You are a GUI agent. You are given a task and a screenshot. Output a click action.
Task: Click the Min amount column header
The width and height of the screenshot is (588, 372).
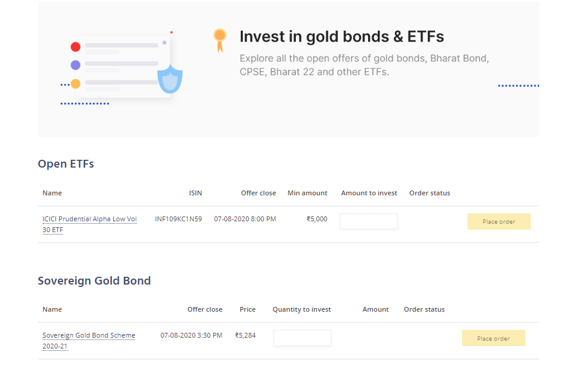[x=307, y=193]
